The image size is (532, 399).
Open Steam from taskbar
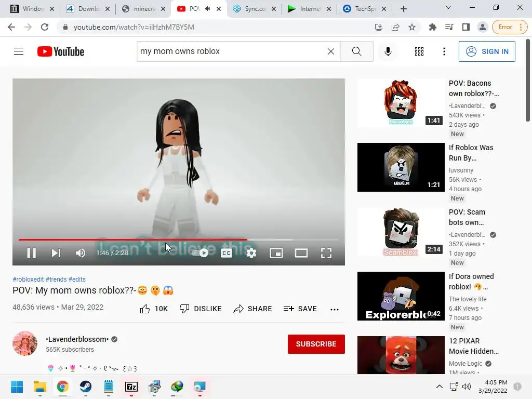tap(86, 387)
